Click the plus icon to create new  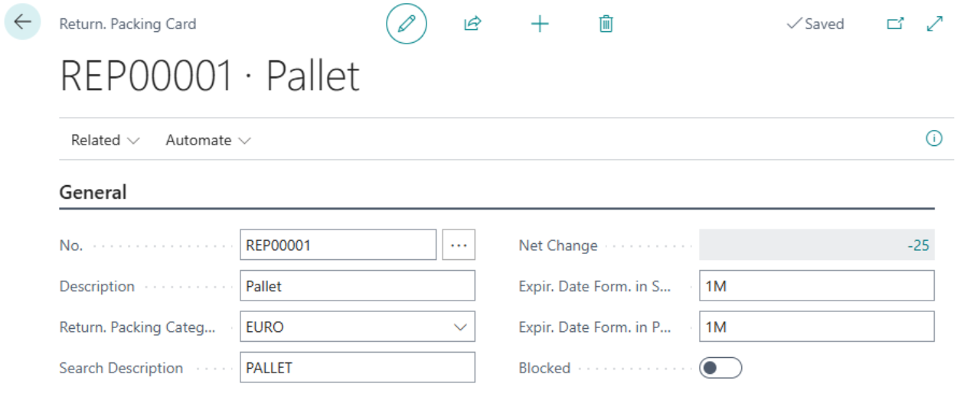540,24
